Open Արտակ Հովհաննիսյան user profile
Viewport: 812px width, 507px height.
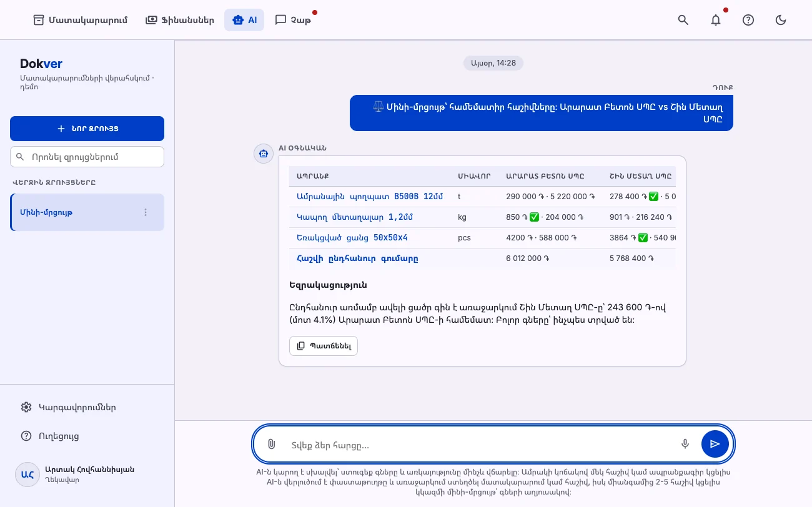pyautogui.click(x=87, y=475)
